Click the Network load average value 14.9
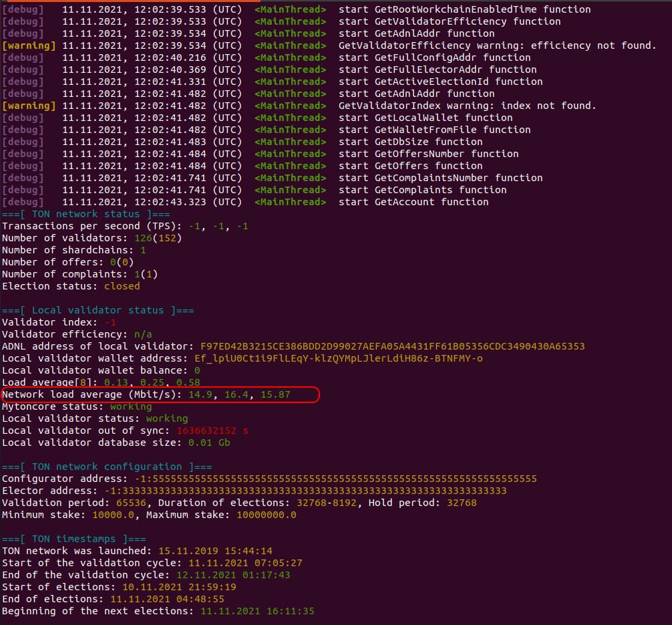Image resolution: width=672 pixels, height=625 pixels. pyautogui.click(x=200, y=394)
